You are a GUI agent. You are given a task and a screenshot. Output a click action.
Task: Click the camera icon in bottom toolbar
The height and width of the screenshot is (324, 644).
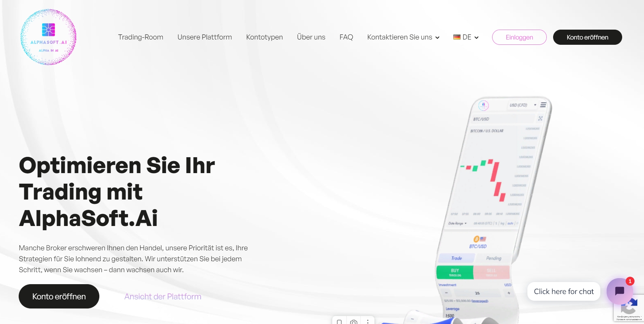[x=354, y=322]
